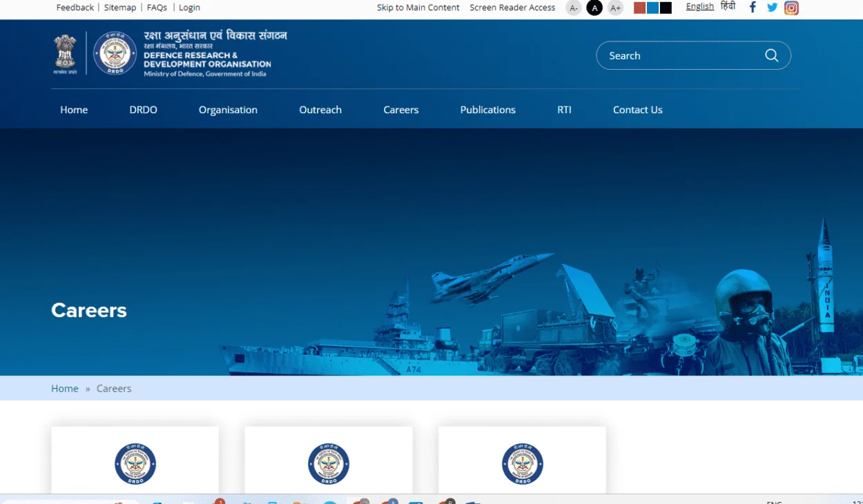Click the Home breadcrumb link

[65, 389]
